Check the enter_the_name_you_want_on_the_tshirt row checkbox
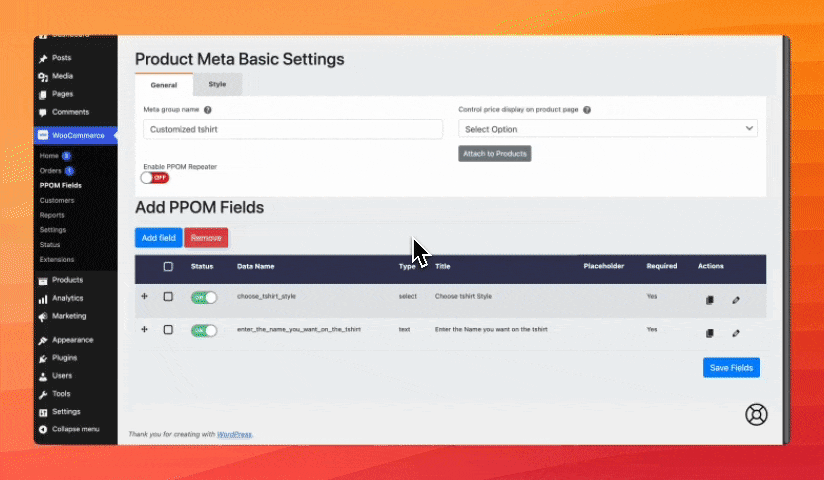The image size is (824, 480). tap(168, 330)
